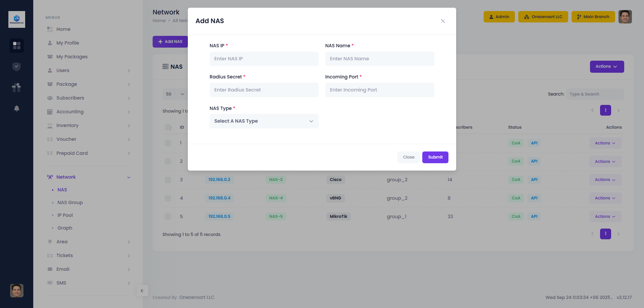Click the Enter Radius Secret field
This screenshot has height=308, width=644.
(x=264, y=90)
